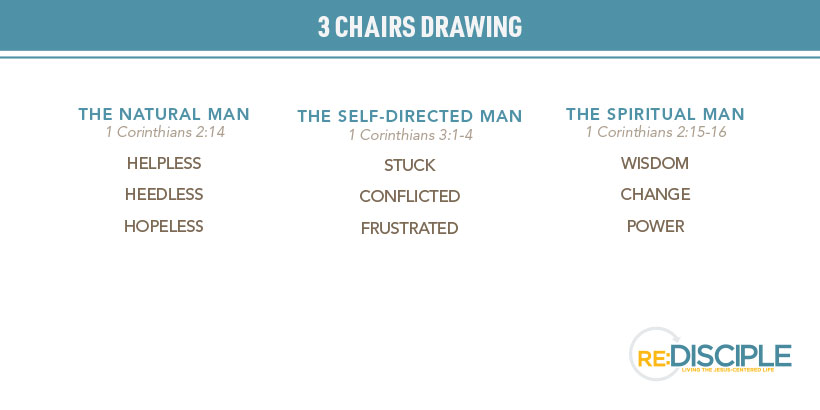Click the word HOPELESS
This screenshot has width=820, height=410.
(x=164, y=226)
